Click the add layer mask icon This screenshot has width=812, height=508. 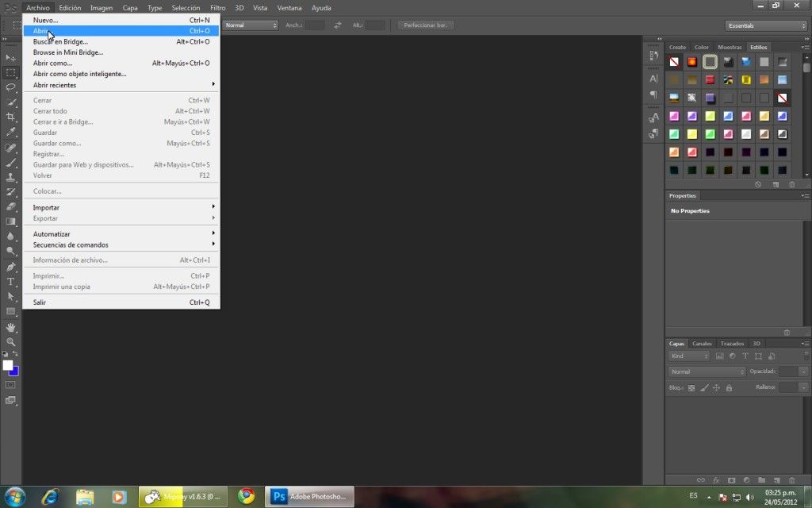point(731,480)
